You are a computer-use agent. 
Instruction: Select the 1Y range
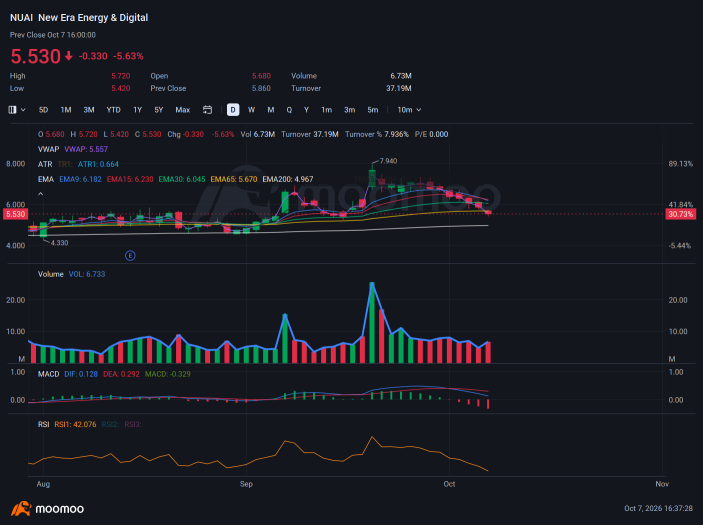(x=138, y=110)
